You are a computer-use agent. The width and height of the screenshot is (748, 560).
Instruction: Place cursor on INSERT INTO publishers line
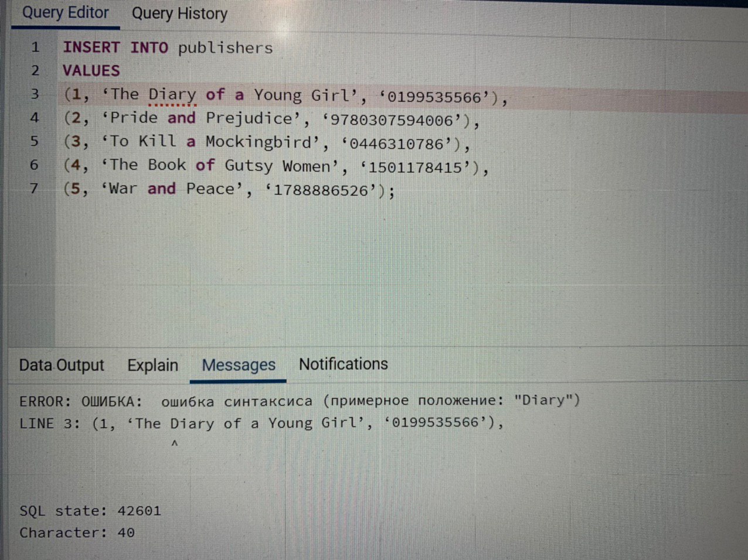coord(168,47)
